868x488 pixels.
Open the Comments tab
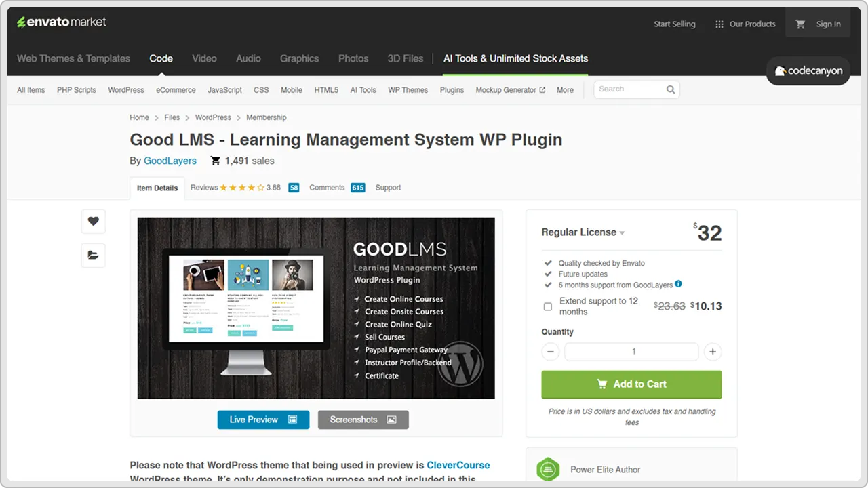[327, 188]
